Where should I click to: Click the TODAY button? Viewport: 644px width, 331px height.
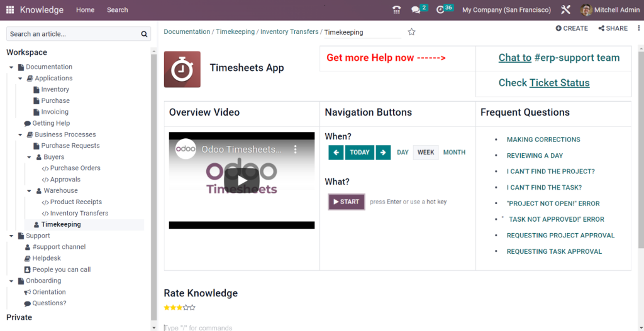[360, 153]
